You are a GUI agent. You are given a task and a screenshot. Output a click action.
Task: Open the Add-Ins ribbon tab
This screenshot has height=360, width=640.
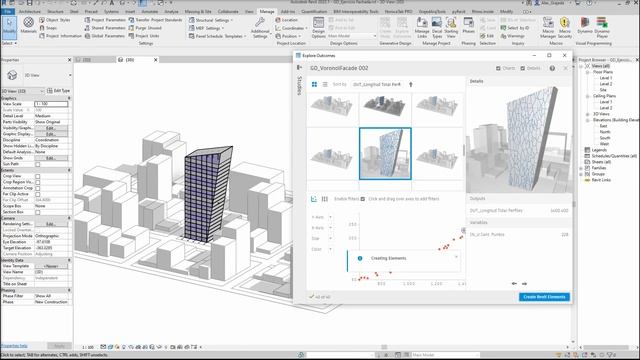[288, 11]
